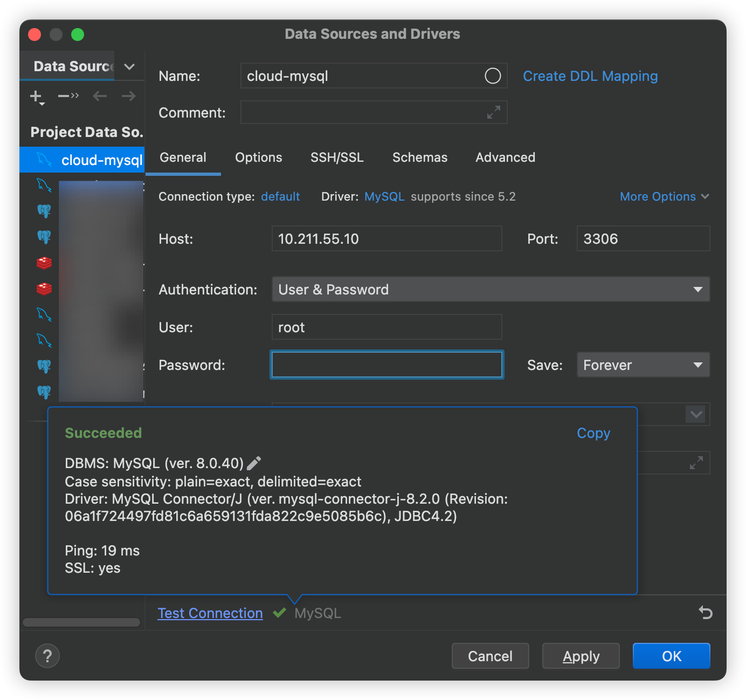746x700 pixels.
Task: Switch to the Schemas tab
Action: (x=420, y=157)
